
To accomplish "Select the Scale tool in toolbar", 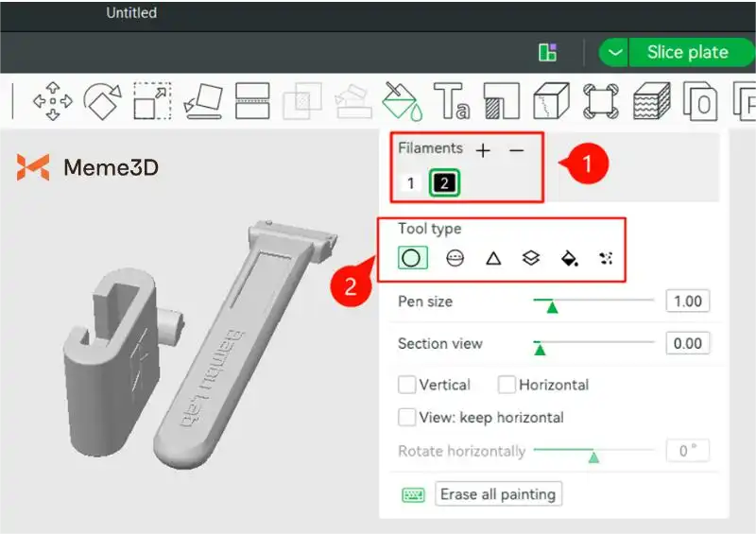I will pyautogui.click(x=151, y=99).
